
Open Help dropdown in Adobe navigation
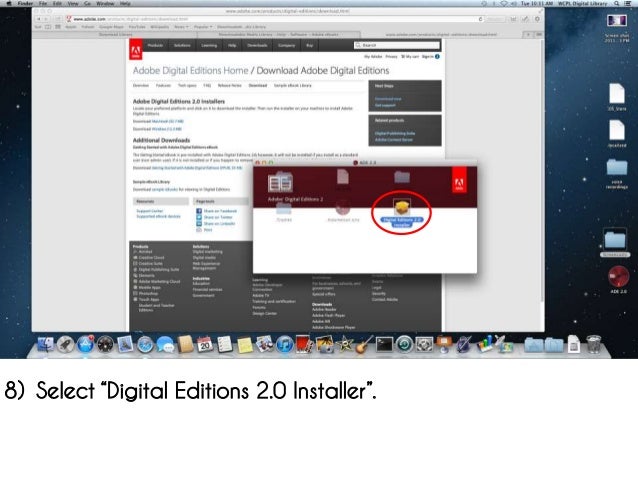click(232, 45)
